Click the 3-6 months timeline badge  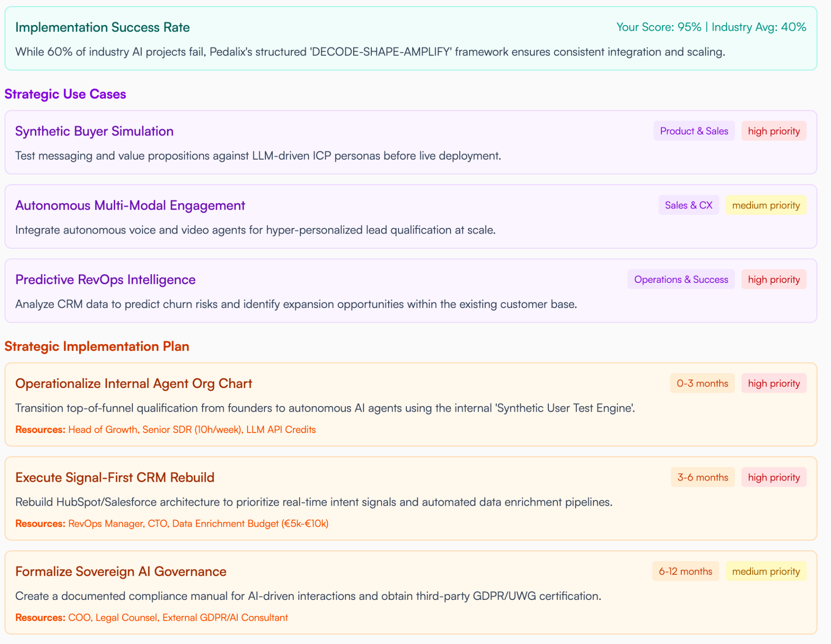click(703, 477)
